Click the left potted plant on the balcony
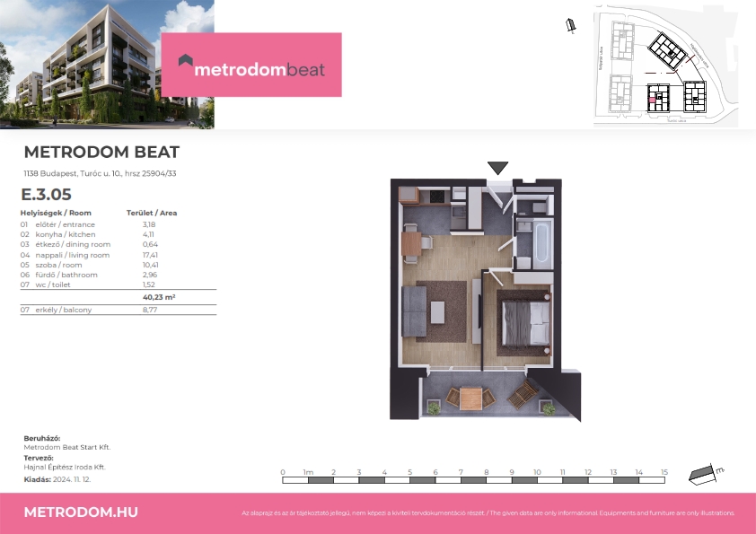This screenshot has height=534, width=756. 434,407
